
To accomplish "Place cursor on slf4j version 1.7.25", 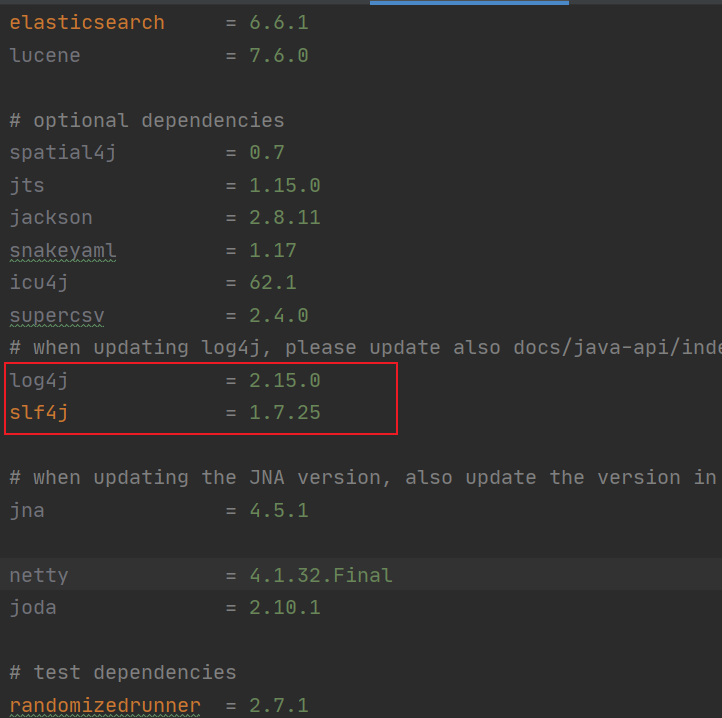I will [x=285, y=412].
